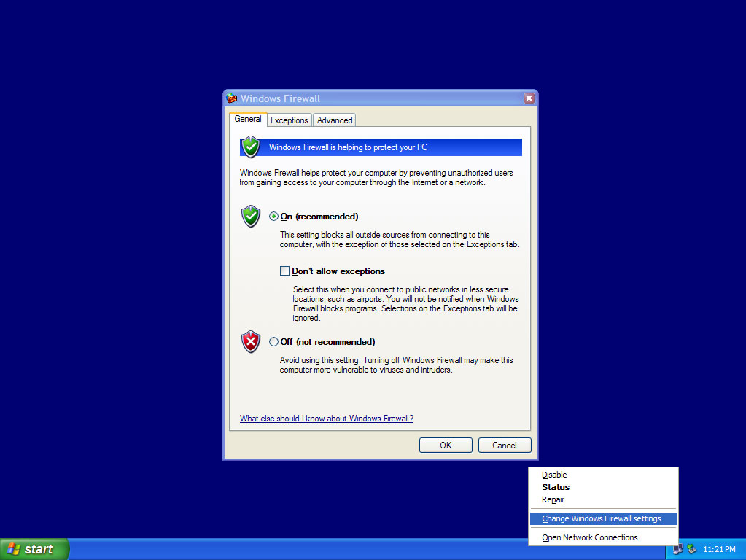Select the On (recommended) radio button
746x560 pixels.
point(273,217)
